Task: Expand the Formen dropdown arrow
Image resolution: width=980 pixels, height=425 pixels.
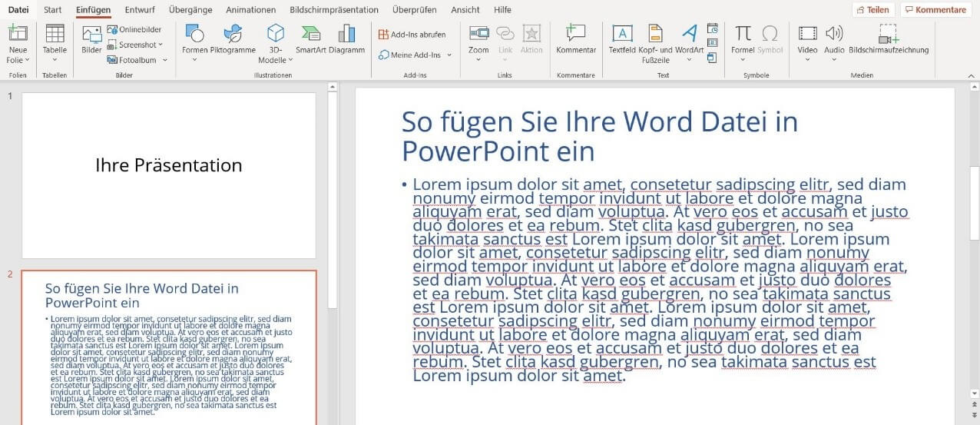Action: (194, 60)
